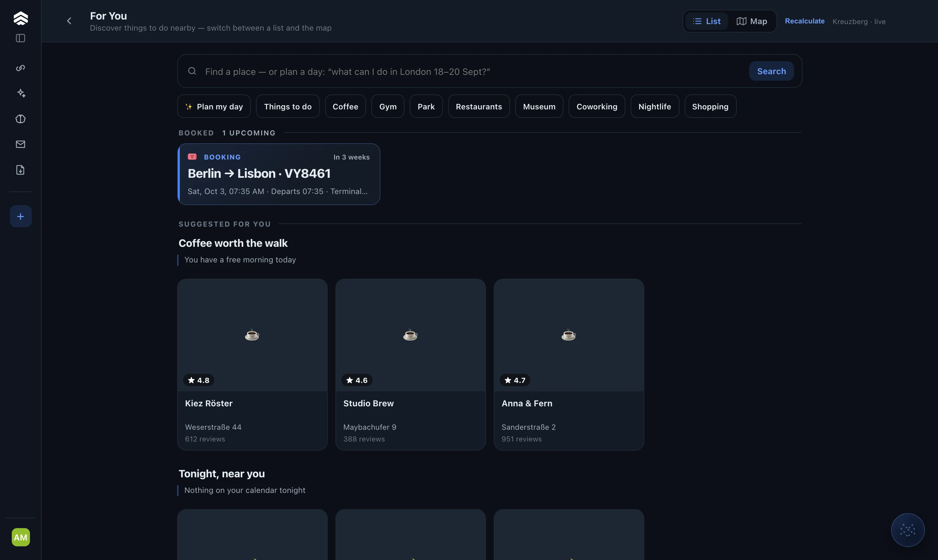Switch to Map view

[751, 21]
